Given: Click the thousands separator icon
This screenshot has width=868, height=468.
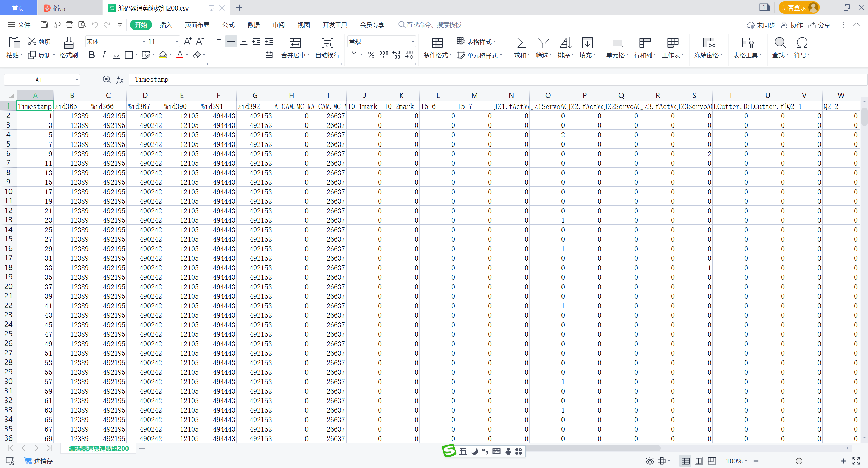Looking at the screenshot, I should click(384, 55).
